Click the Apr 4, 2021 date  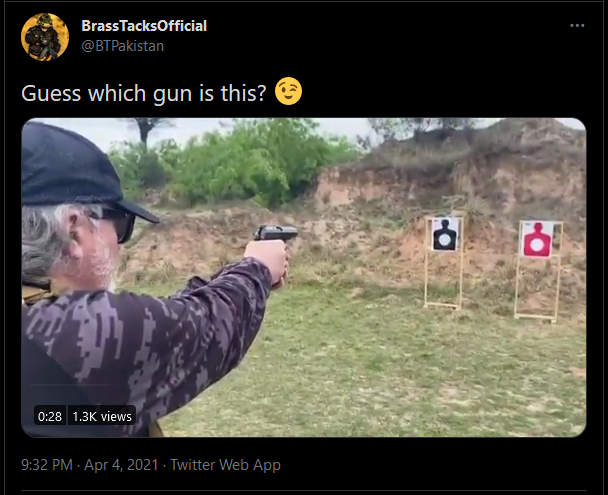121,465
